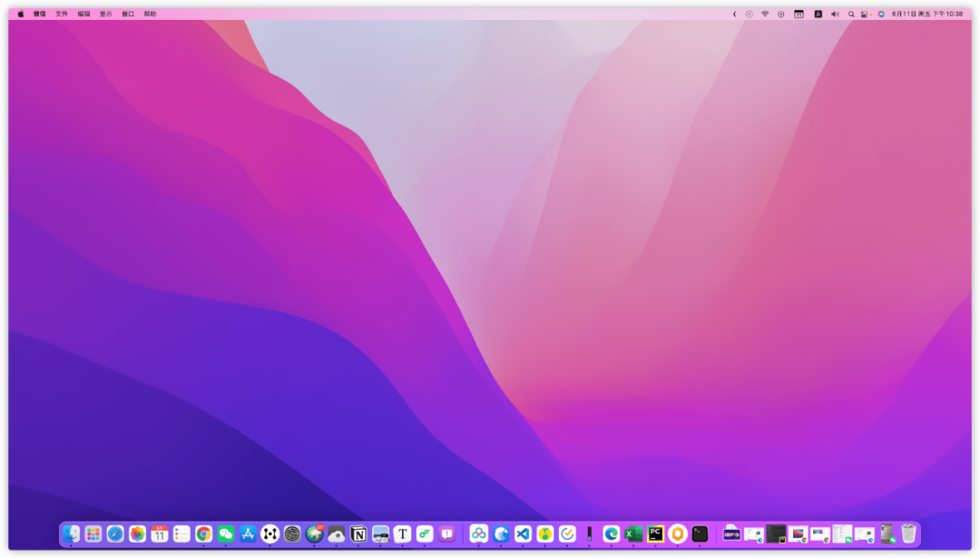The width and height of the screenshot is (980, 558).
Task: Launch Visual Studio Code from dock
Action: [x=524, y=534]
